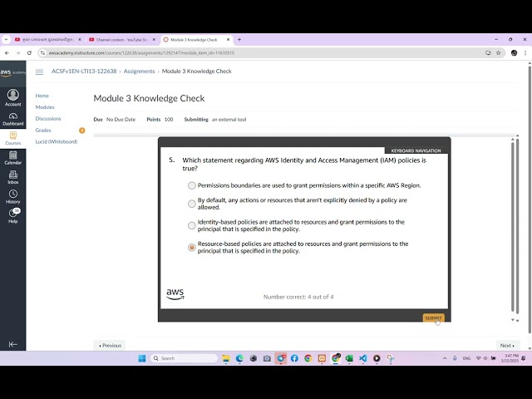
Task: Open a new browser tab with plus icon
Action: (x=239, y=40)
